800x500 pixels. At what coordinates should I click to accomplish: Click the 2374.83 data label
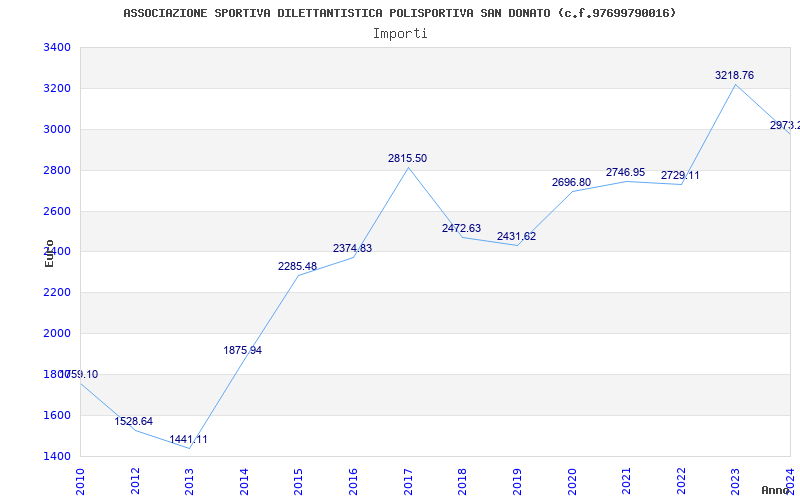click(x=353, y=248)
